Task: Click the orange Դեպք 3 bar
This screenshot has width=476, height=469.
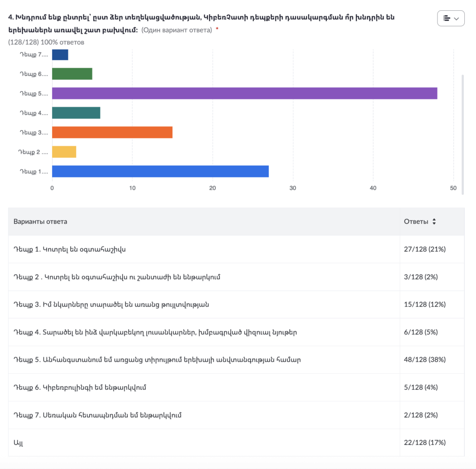Action: point(112,132)
